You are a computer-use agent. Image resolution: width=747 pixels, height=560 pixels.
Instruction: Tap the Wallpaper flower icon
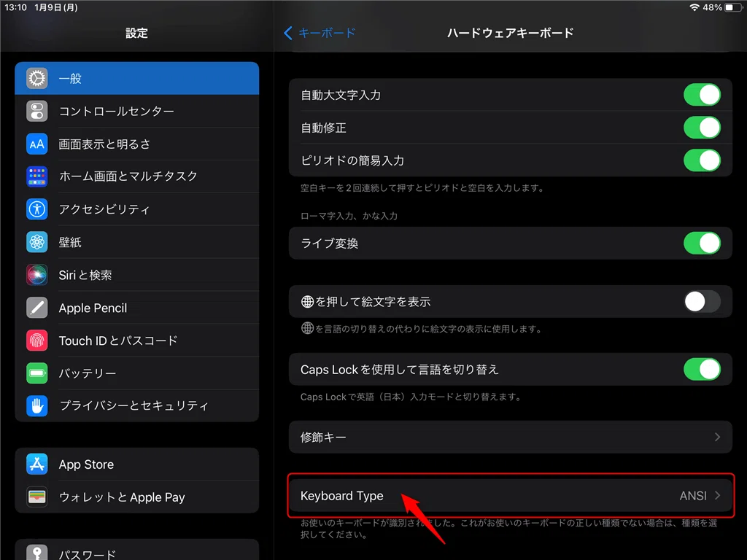[x=37, y=242]
